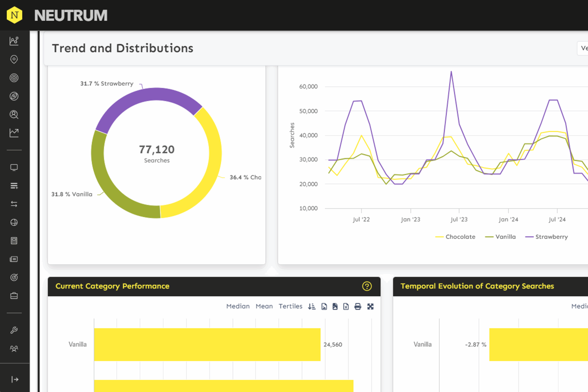Toggle the Mean overlay option
Image resolution: width=588 pixels, height=392 pixels.
264,306
